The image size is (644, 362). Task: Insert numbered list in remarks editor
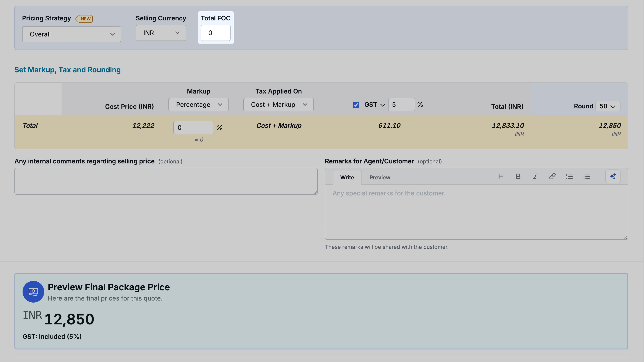[x=569, y=176]
